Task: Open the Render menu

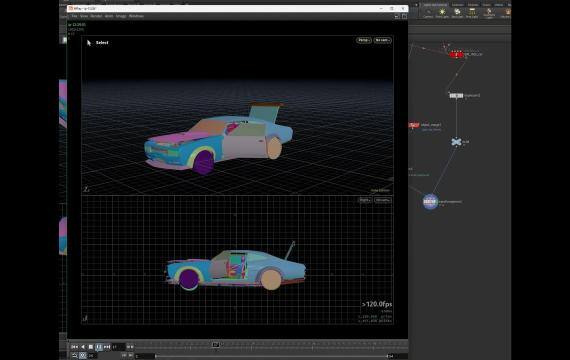Action: (96, 16)
